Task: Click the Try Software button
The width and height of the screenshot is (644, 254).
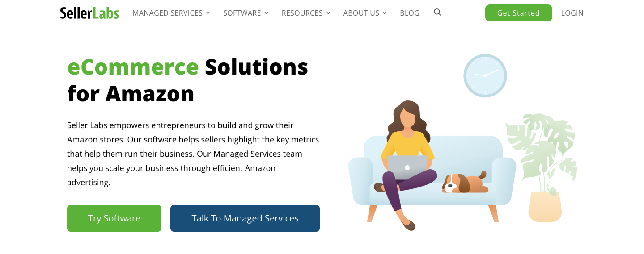Action: click(x=114, y=218)
